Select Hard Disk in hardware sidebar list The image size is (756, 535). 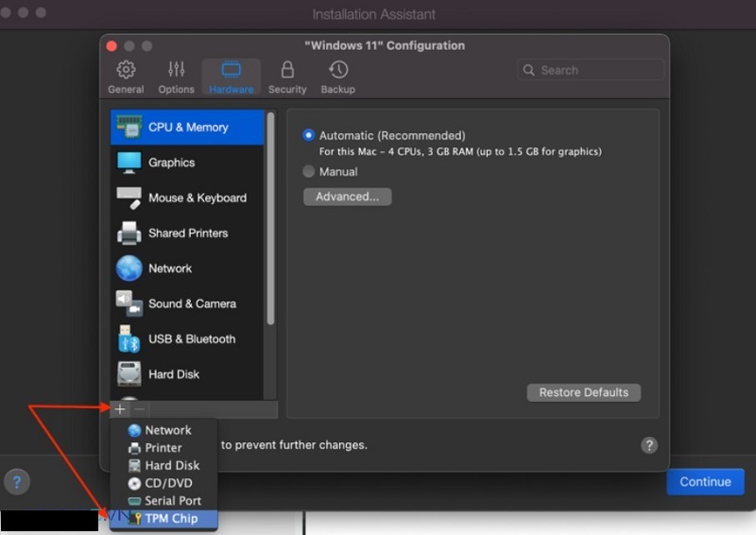click(x=187, y=374)
